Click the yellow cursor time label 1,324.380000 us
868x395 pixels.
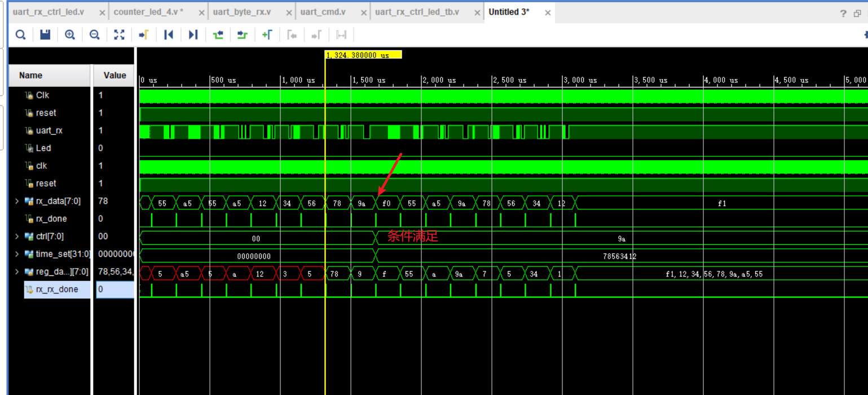(x=363, y=55)
